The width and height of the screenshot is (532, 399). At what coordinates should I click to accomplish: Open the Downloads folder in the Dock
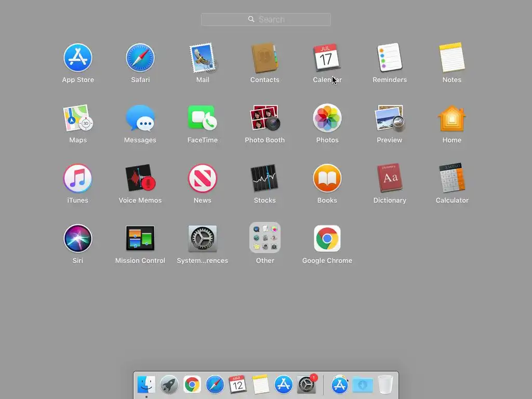tap(363, 385)
